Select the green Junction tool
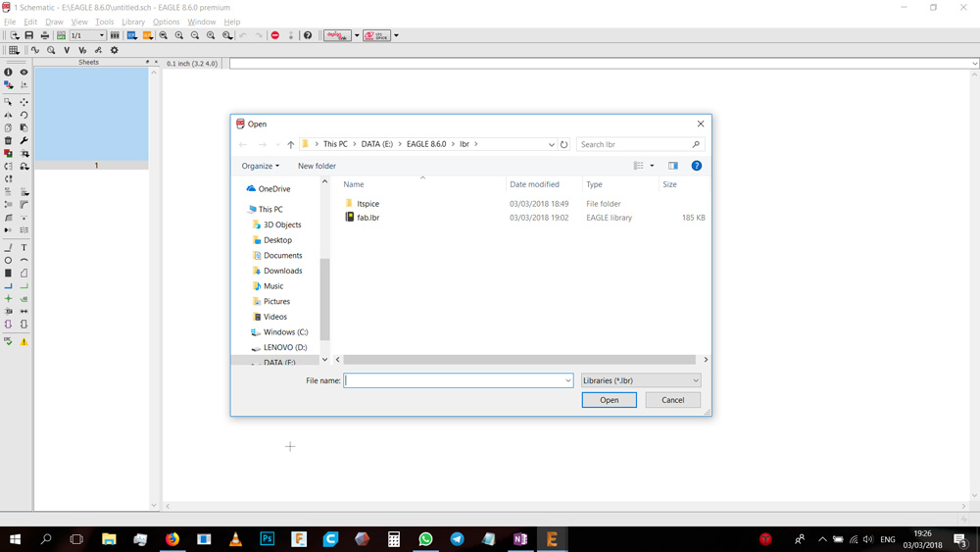This screenshot has width=980, height=552. 8,299
